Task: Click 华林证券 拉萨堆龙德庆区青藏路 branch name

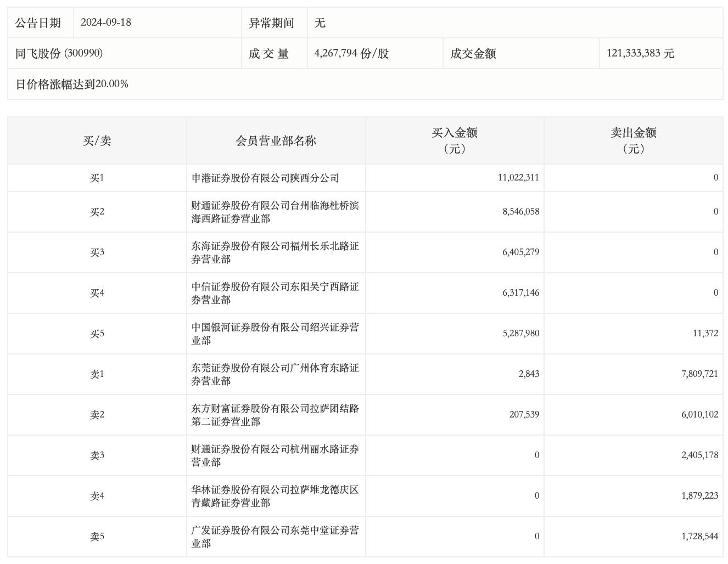Action: point(275,496)
